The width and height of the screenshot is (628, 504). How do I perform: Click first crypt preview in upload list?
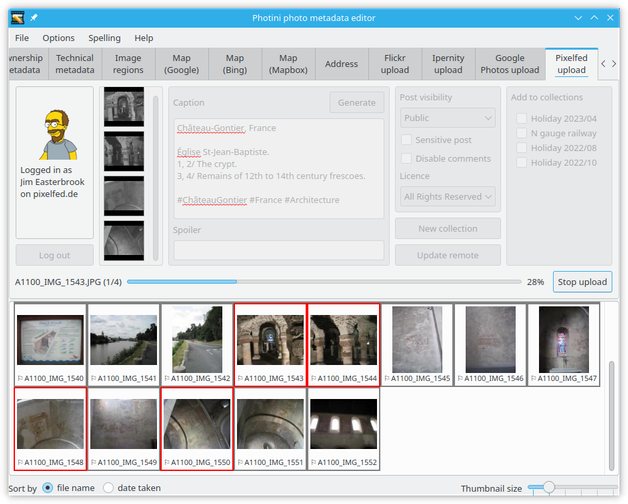(124, 107)
